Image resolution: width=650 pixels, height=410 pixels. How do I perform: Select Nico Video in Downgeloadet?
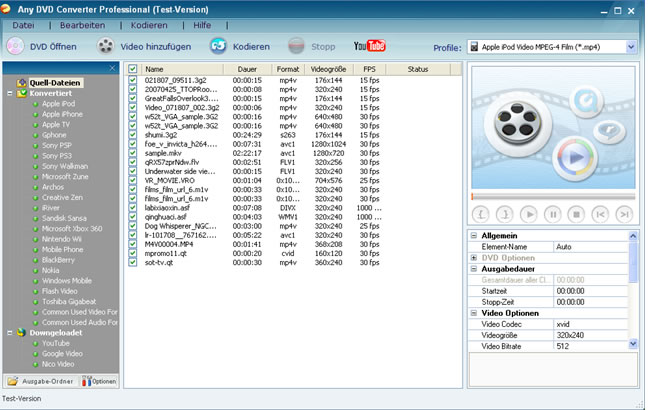pyautogui.click(x=58, y=364)
